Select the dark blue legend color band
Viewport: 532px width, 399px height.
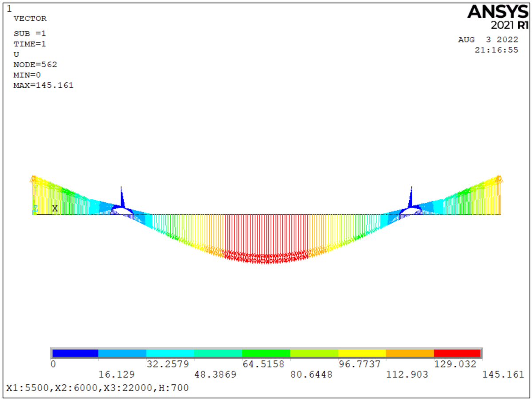75,353
